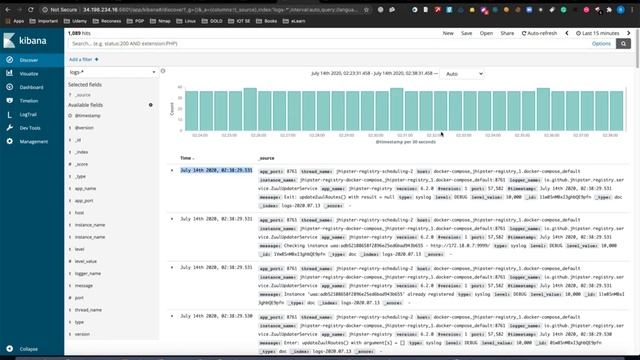Focus the Kibana query search field
Image resolution: width=640 pixels, height=360 pixels.
[329, 44]
